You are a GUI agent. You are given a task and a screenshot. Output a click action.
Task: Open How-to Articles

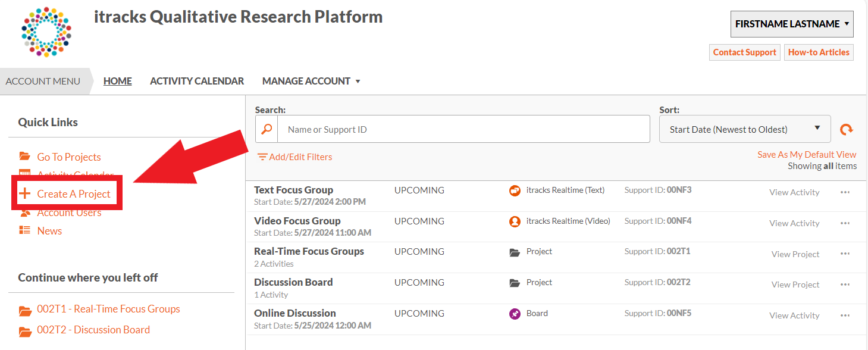[819, 52]
